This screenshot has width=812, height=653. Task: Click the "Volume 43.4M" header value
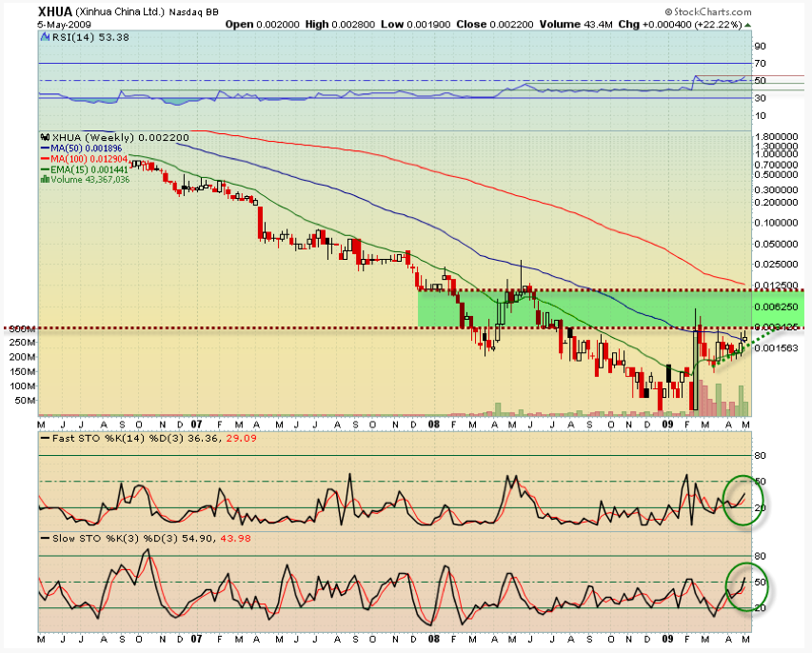(576, 25)
